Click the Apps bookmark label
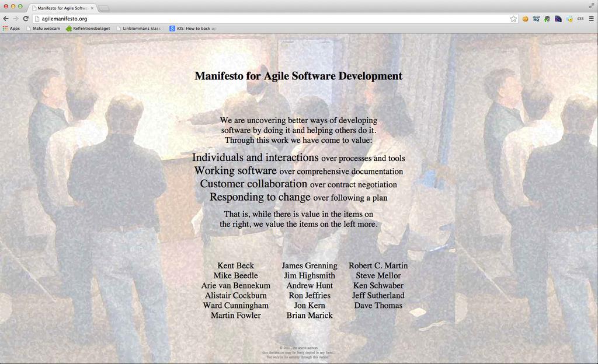 [15, 28]
